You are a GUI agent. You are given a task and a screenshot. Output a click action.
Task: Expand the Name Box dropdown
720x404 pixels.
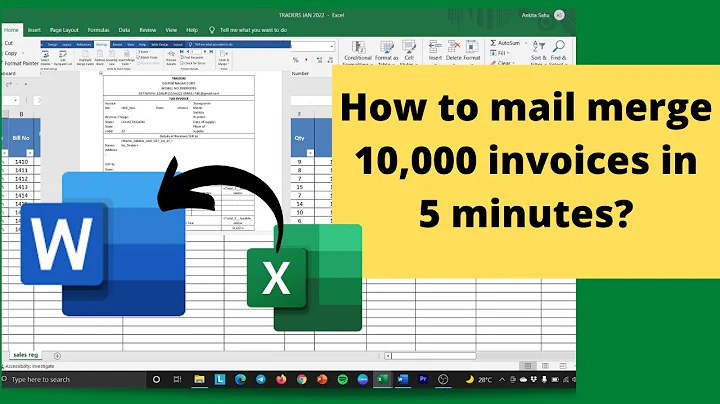16,100
